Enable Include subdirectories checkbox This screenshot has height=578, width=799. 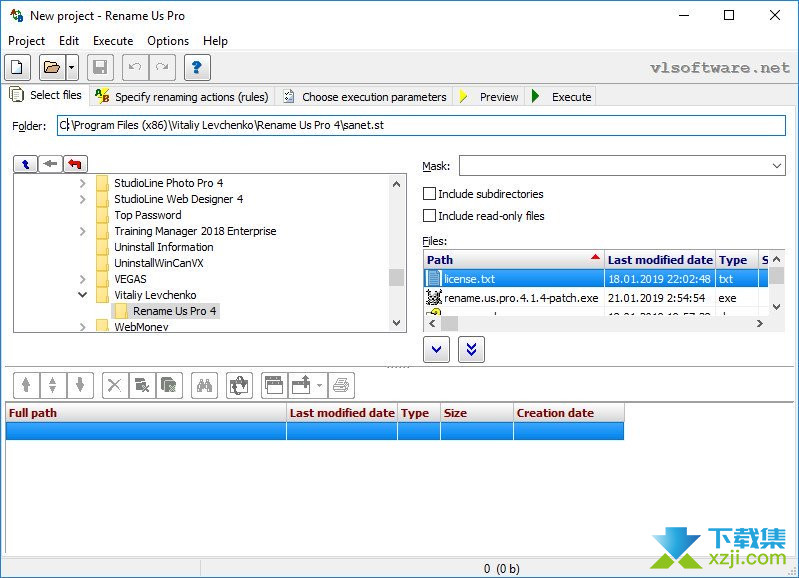tap(430, 194)
